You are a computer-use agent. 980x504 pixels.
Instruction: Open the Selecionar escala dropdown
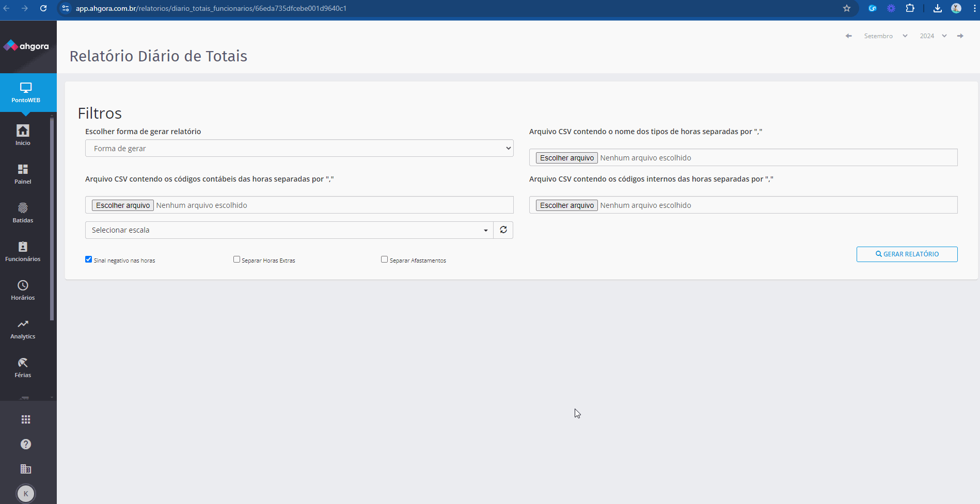pos(289,230)
